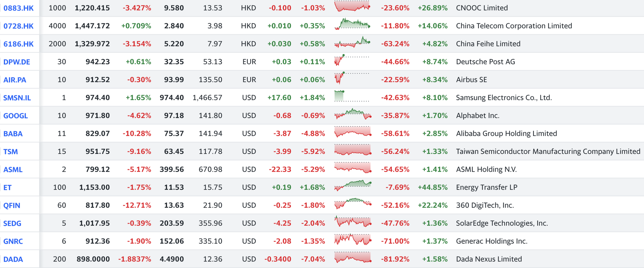Click Samsung Electronics' day chart thumbnail
This screenshot has height=268, width=644.
click(x=353, y=96)
